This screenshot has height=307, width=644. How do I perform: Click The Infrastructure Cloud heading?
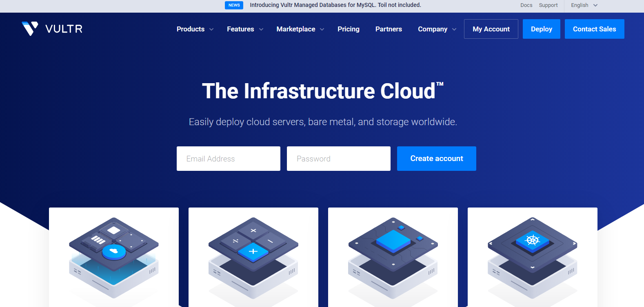(322, 91)
